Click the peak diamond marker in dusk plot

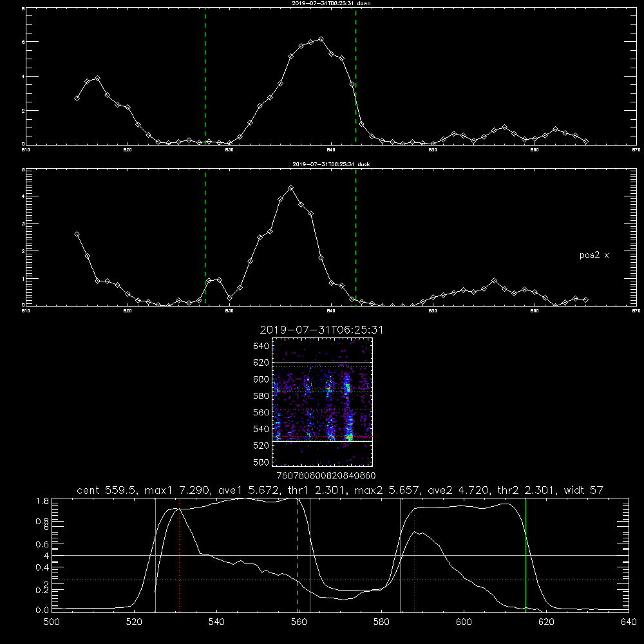(291, 187)
